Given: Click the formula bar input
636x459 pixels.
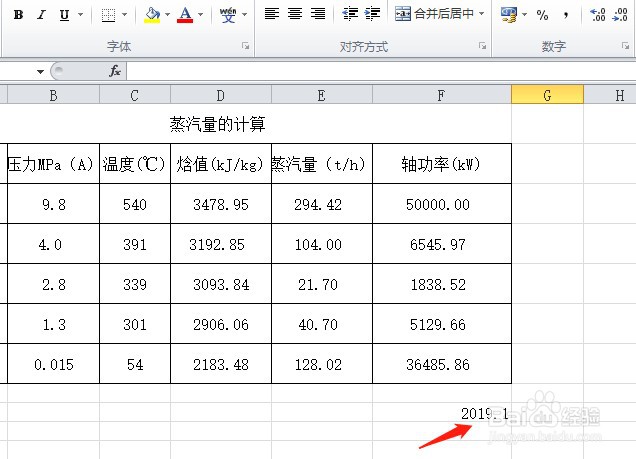Looking at the screenshot, I should (381, 71).
